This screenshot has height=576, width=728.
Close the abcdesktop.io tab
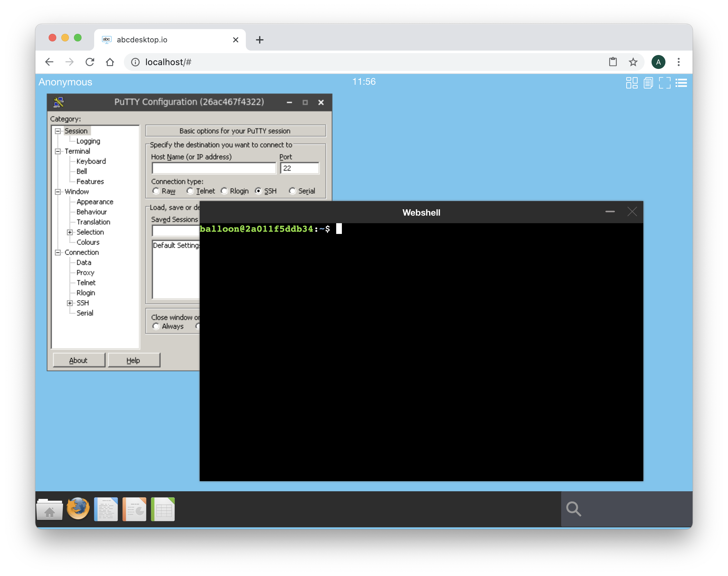click(236, 40)
